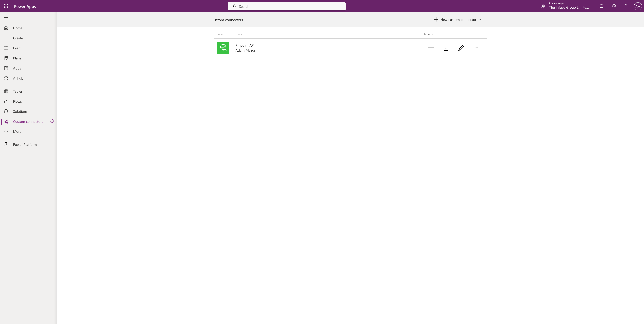Click the More ellipsis icon in sidebar
The width and height of the screenshot is (644, 324).
pos(6,131)
